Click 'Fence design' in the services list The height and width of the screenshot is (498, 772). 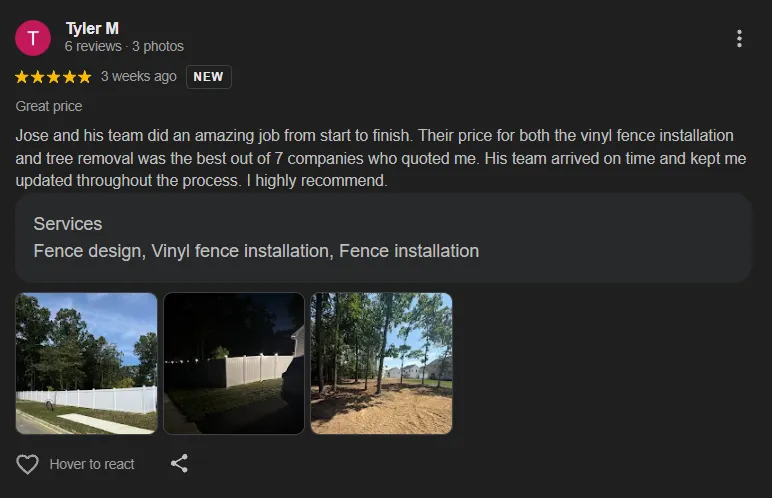pyautogui.click(x=87, y=251)
